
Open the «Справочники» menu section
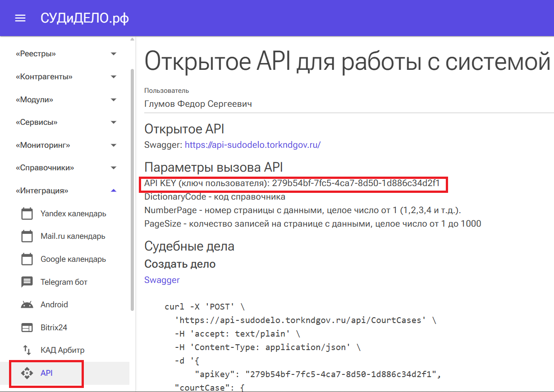[x=45, y=168]
